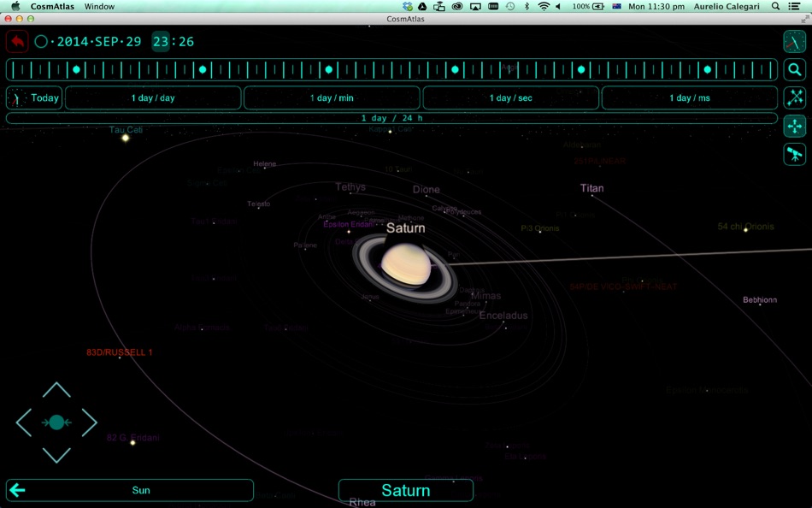Click the minutes value 26
Image resolution: width=812 pixels, height=508 pixels.
coord(186,41)
